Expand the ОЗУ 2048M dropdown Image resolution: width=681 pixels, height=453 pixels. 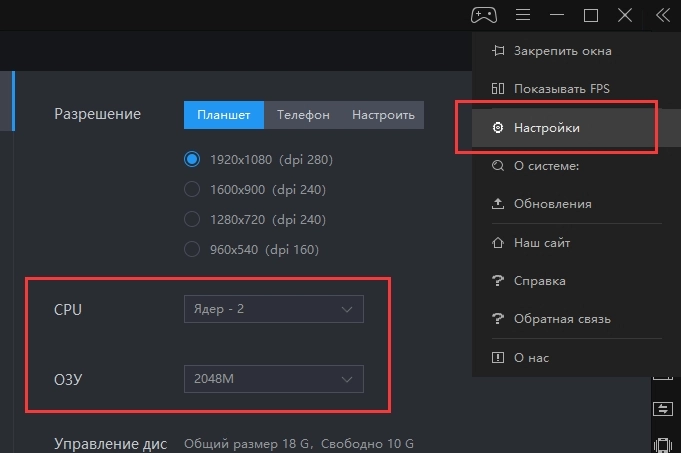[274, 379]
